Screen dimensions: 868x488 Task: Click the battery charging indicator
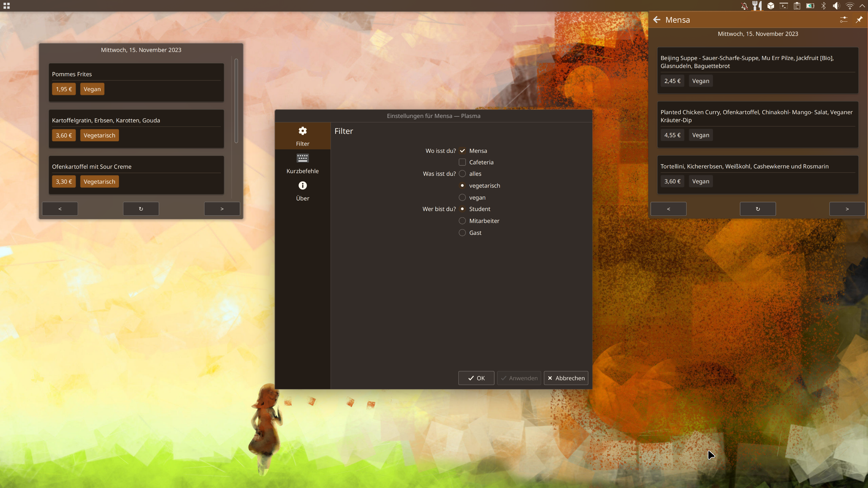pos(810,6)
